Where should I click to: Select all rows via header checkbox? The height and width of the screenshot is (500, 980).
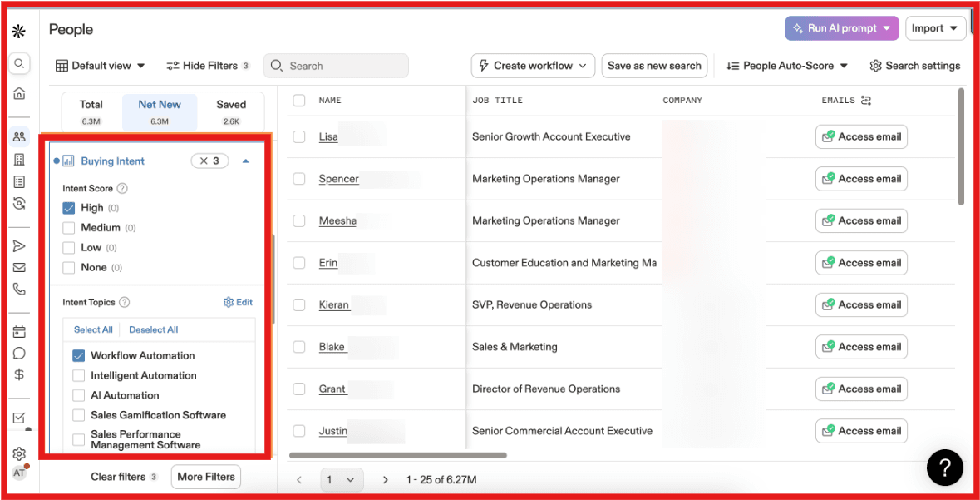299,100
